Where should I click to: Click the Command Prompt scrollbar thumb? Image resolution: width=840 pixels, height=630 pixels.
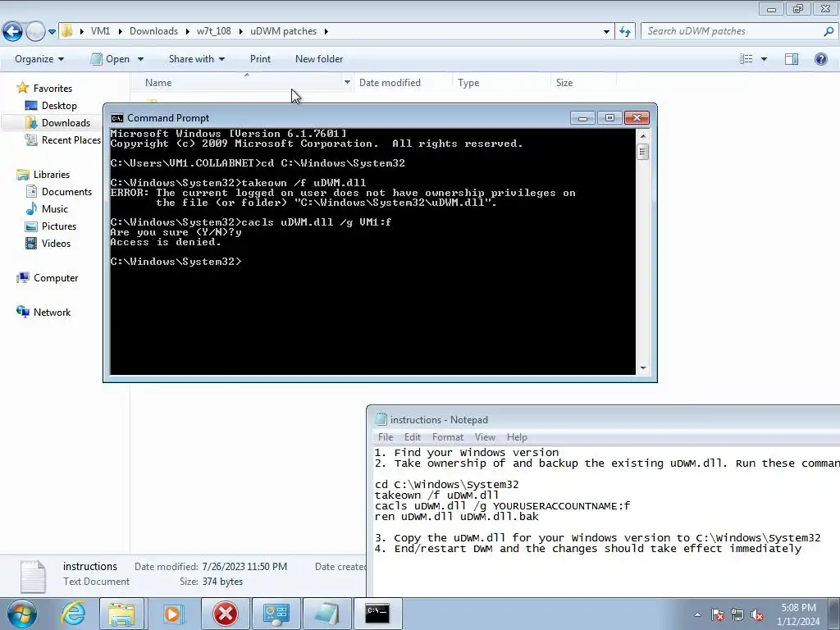tap(643, 152)
